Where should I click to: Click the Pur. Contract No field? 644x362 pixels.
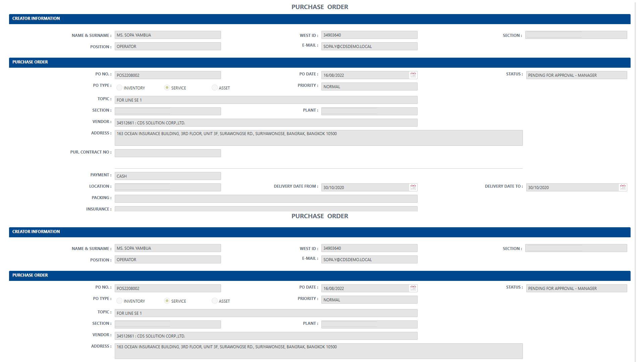pyautogui.click(x=168, y=153)
